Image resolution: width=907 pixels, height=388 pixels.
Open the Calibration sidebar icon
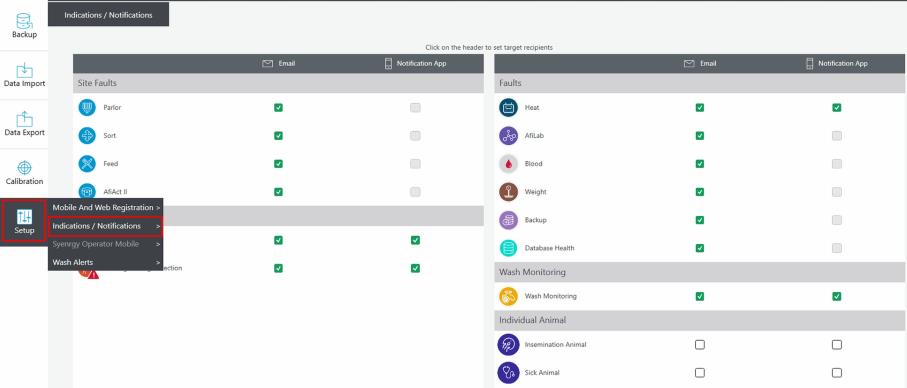pyautogui.click(x=24, y=168)
